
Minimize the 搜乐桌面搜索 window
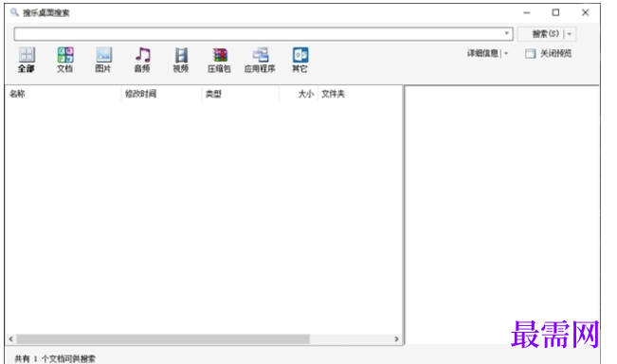pyautogui.click(x=527, y=13)
